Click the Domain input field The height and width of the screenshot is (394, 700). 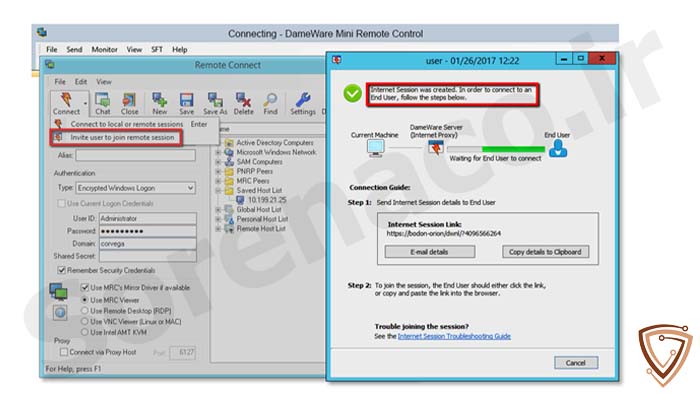[x=147, y=244]
